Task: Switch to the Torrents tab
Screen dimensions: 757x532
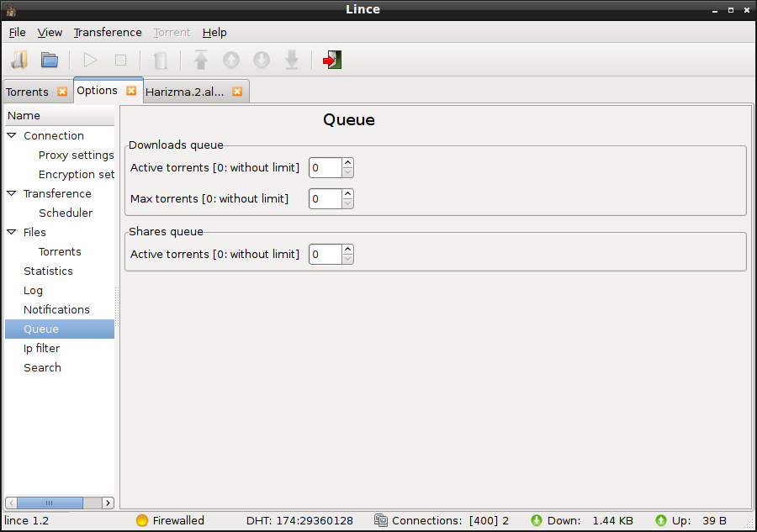Action: 27,92
